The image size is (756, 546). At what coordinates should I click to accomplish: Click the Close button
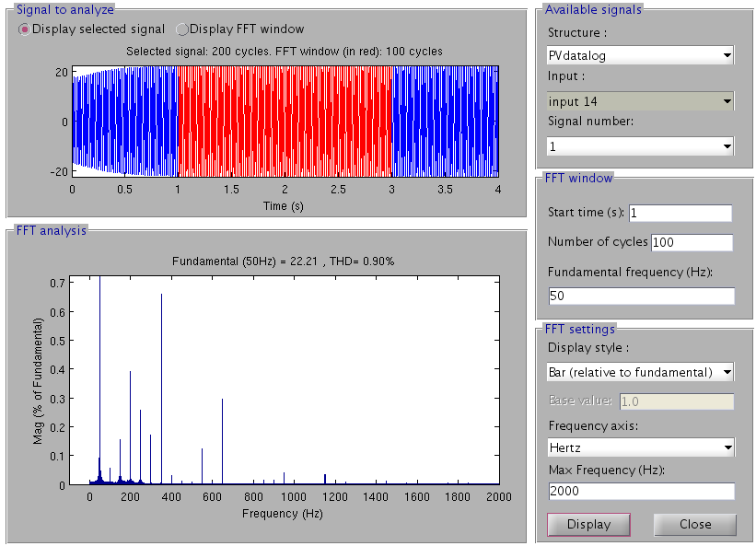[695, 524]
